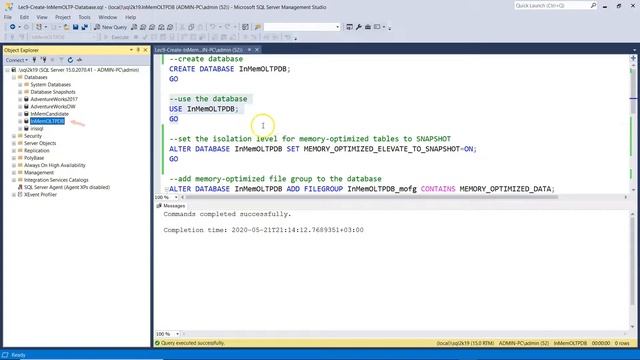Select Integration Services Catalogs folder
Screen dimensions: 640x360
tap(56, 180)
